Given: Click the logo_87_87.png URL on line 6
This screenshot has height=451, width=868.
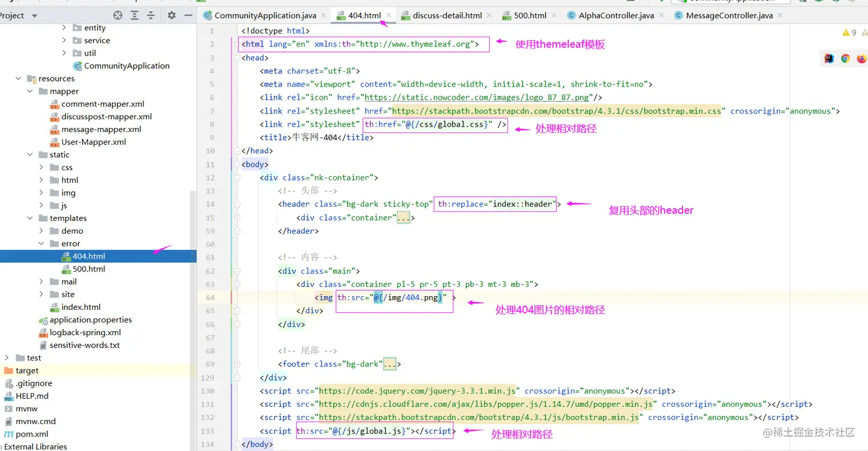Looking at the screenshot, I should pyautogui.click(x=478, y=98).
